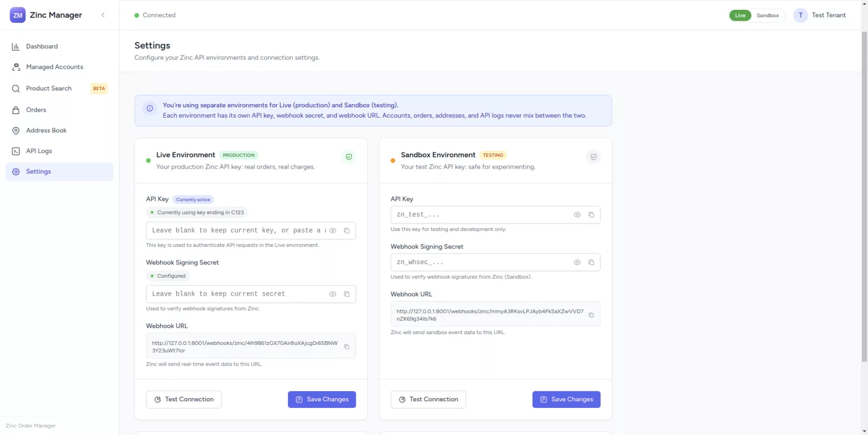Test the Live environment connection
This screenshot has width=868, height=435.
click(x=184, y=400)
